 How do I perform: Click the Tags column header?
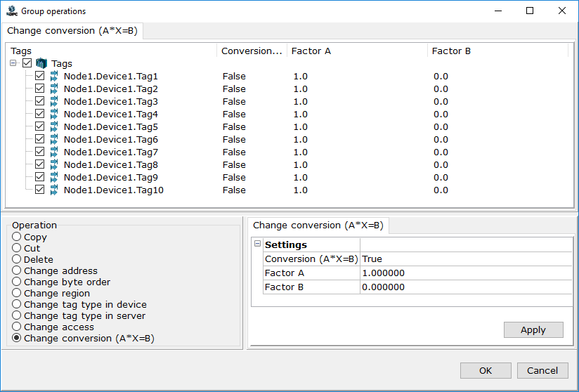(x=112, y=51)
